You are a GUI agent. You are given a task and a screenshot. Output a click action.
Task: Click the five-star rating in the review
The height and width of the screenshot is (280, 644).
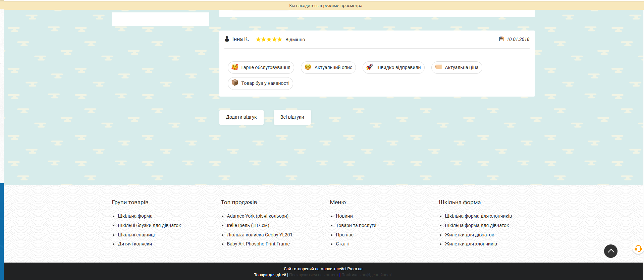click(x=269, y=40)
